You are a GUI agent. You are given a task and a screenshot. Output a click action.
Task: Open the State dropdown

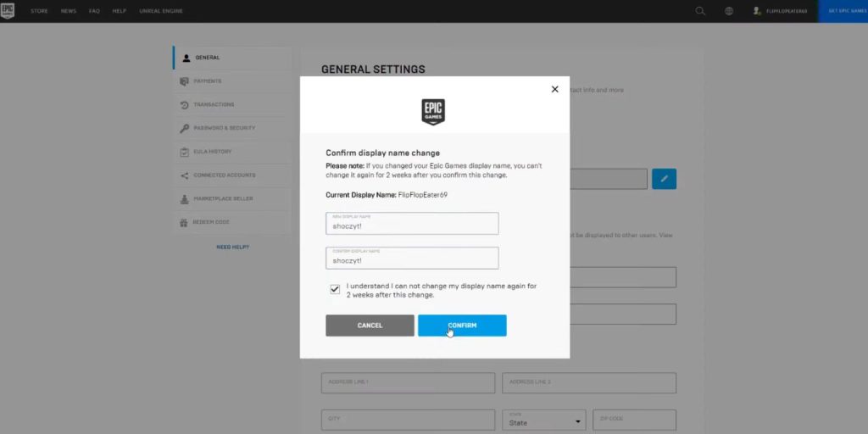[544, 420]
